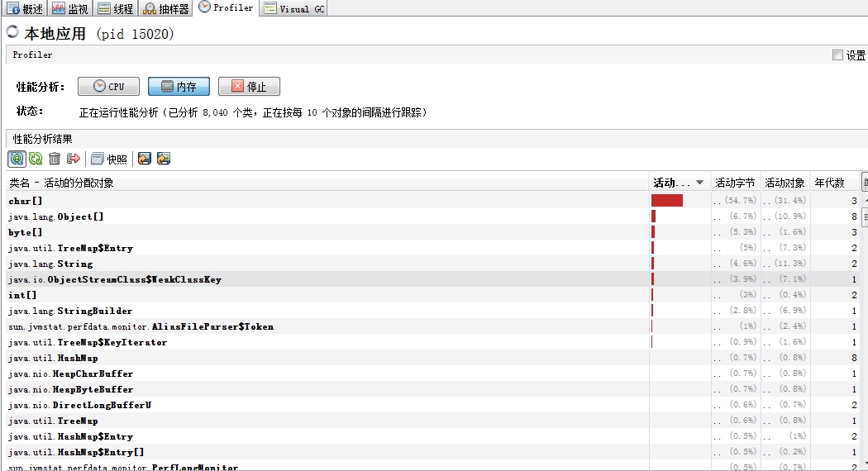Click the 类名 - 活动的分配对象 column header

click(327, 183)
